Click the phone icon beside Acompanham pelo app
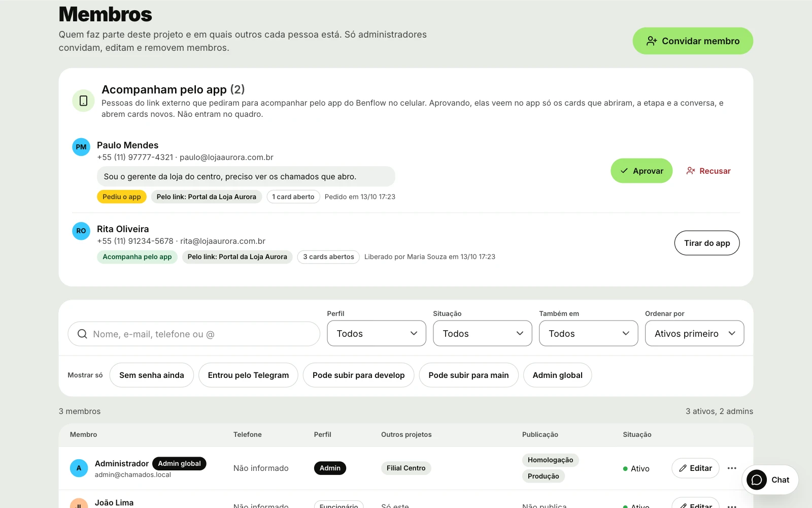 coord(83,101)
